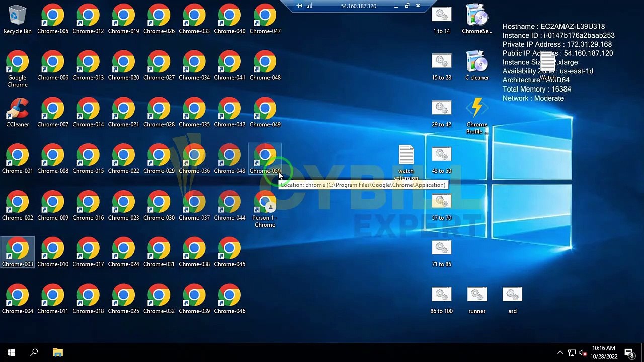Select the '15 to 28' batch file

coord(441,67)
